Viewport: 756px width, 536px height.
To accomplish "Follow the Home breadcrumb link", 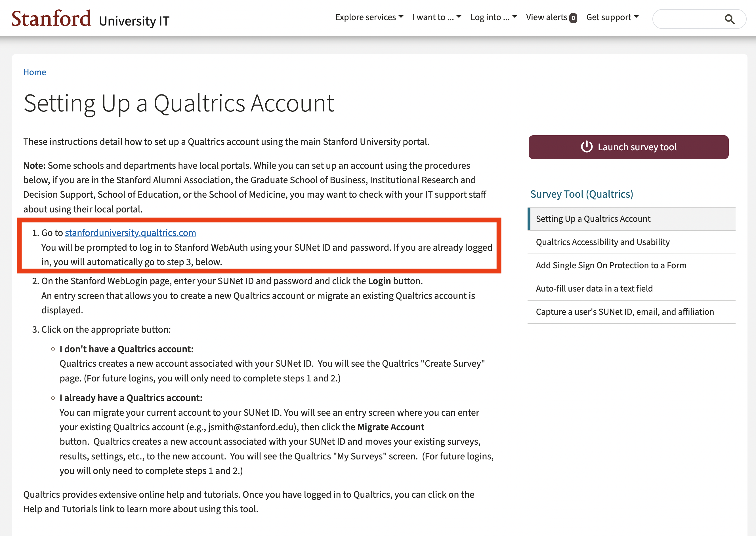I will click(35, 72).
